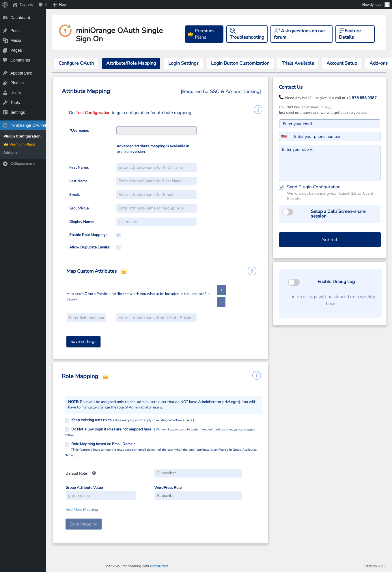Submit the Contact Us form
This screenshot has height=572, width=392.
330,240
